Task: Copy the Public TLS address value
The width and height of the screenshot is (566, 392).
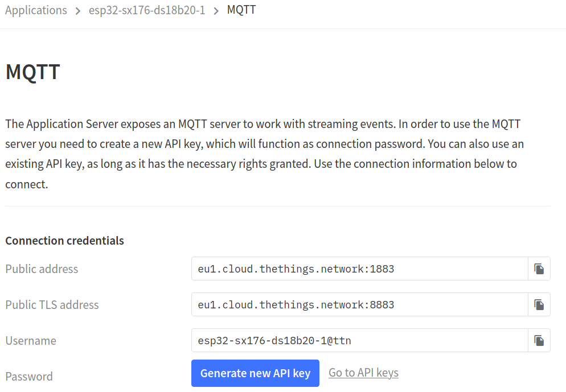Action: pyautogui.click(x=539, y=305)
